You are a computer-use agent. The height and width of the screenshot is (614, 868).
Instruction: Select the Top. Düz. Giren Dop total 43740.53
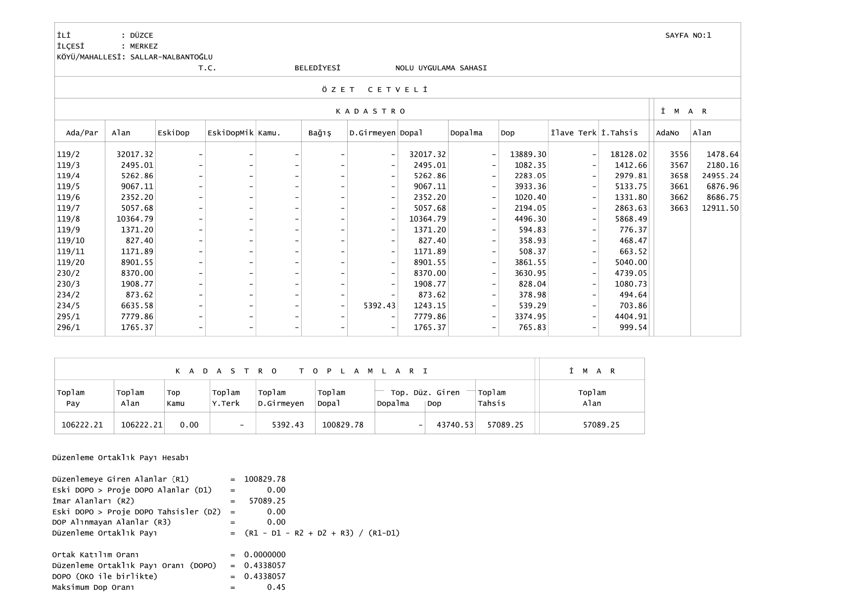click(x=455, y=425)
